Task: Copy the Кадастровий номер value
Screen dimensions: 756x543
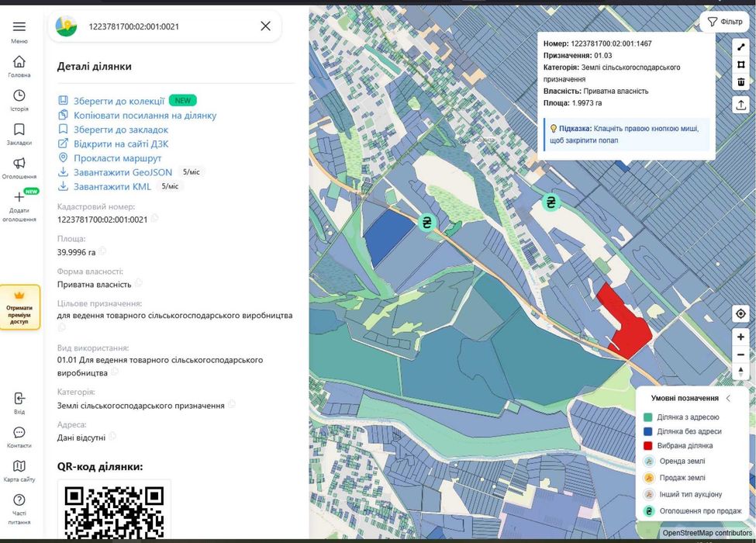Action: (154, 219)
